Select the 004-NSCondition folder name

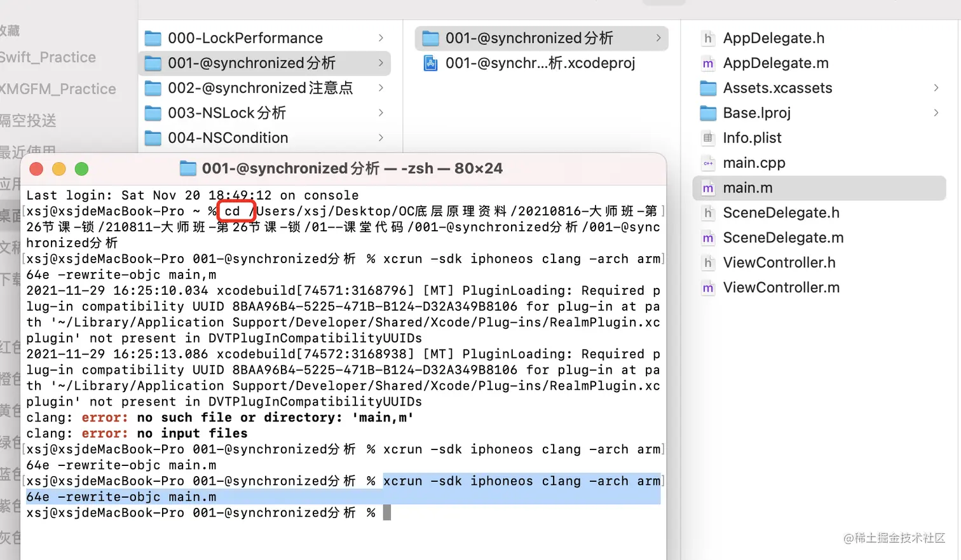[228, 138]
